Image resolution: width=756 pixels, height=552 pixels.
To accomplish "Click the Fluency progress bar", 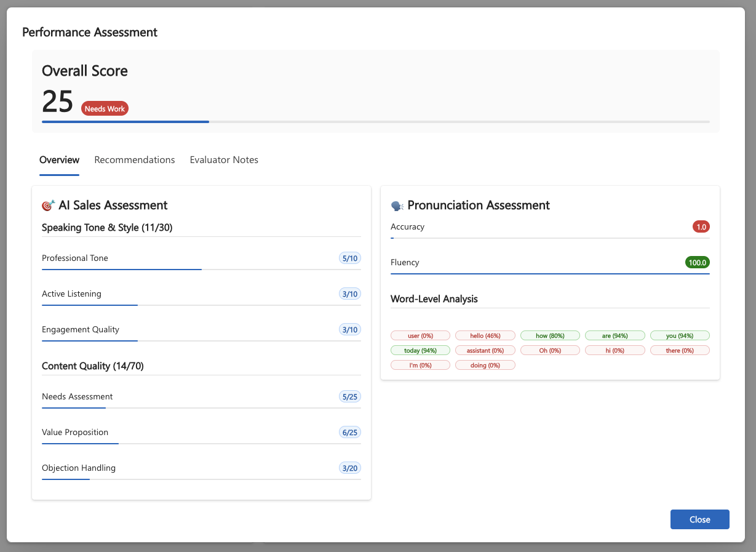I will [x=550, y=273].
